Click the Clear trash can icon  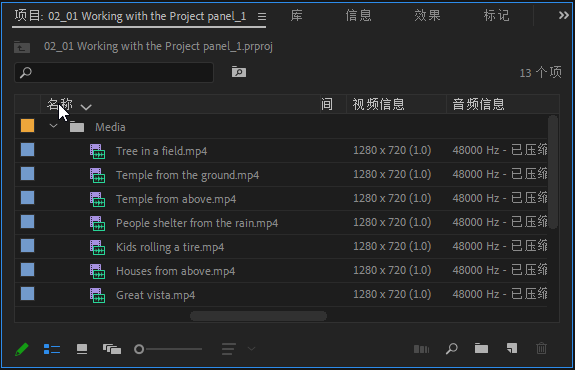(541, 348)
